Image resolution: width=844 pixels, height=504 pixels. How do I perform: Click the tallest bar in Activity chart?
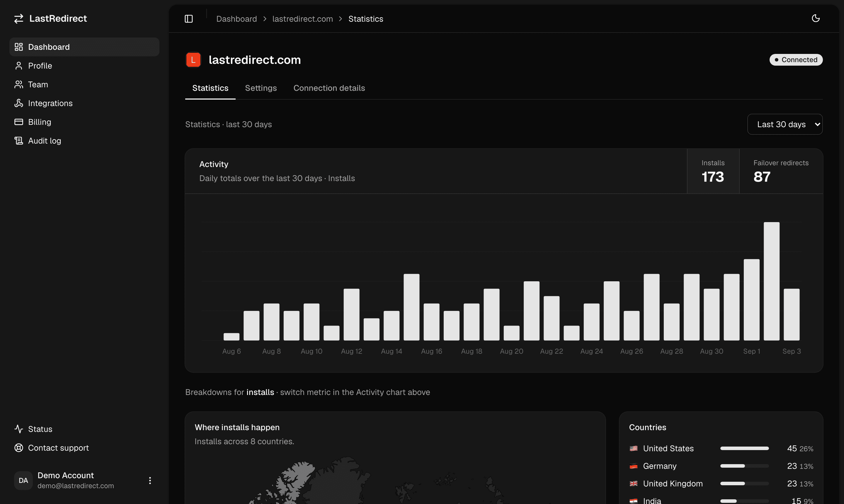pos(771,281)
